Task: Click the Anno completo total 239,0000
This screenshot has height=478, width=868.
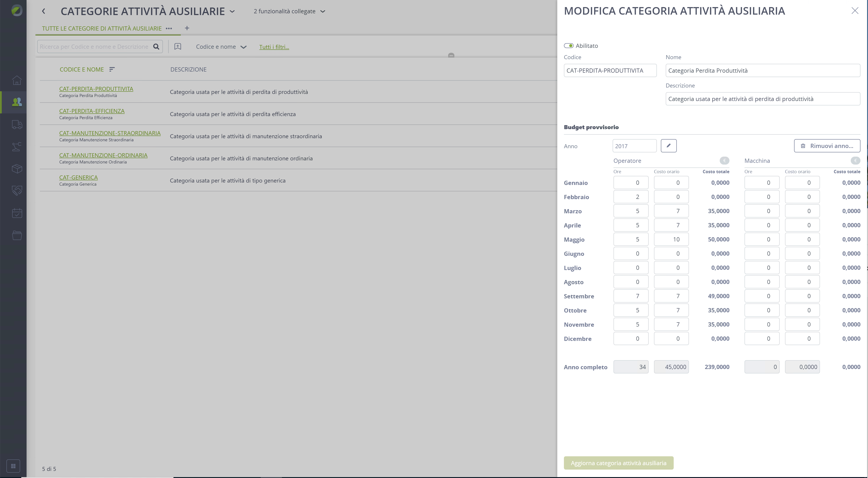Action: [717, 367]
